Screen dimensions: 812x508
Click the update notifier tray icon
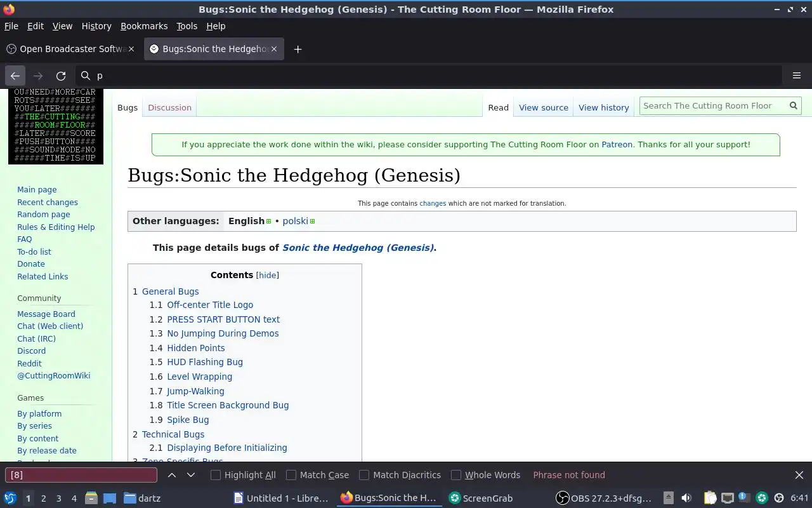[743, 498]
